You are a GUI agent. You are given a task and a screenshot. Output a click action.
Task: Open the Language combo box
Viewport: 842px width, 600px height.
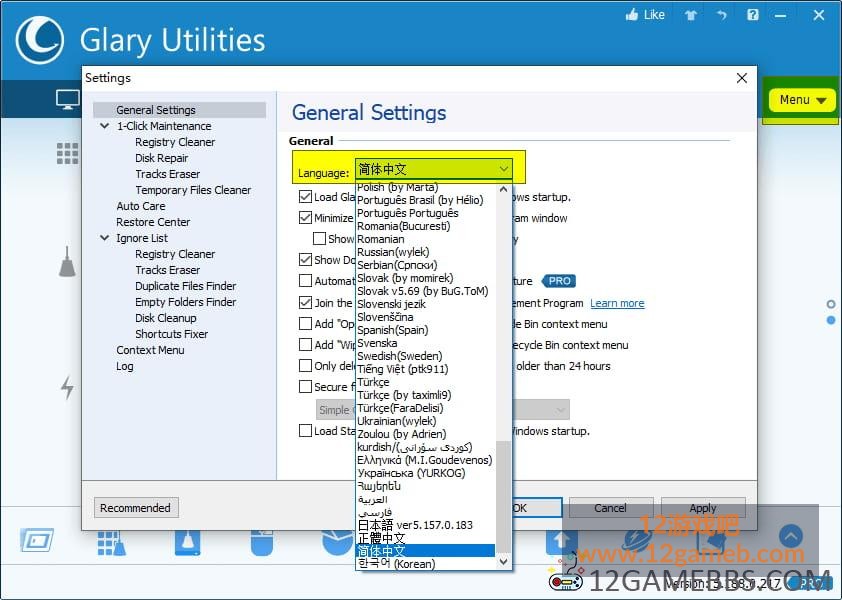433,169
